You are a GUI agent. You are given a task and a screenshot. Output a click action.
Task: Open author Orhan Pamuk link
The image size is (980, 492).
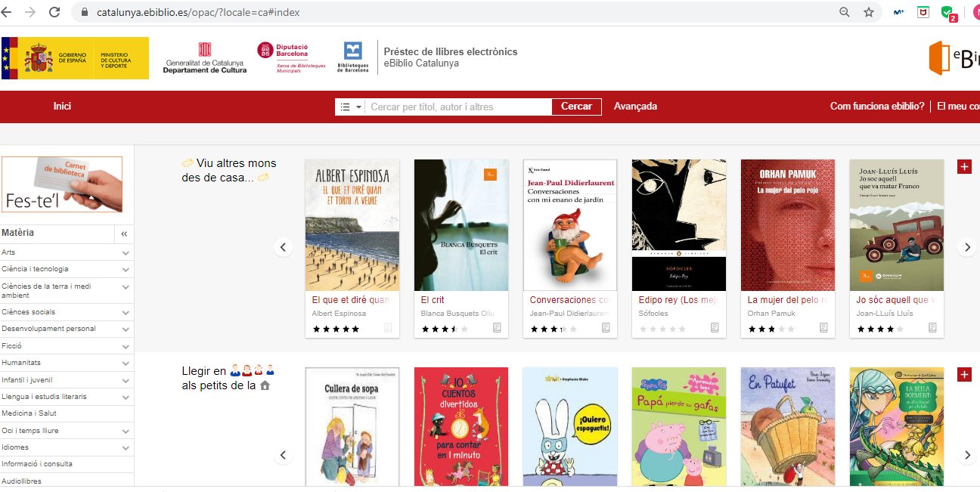[773, 313]
